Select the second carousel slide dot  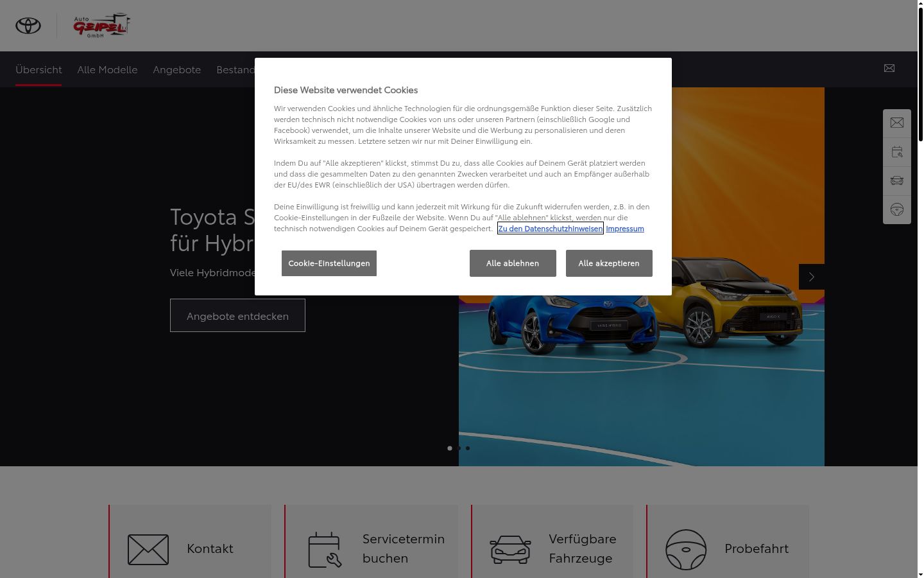point(459,448)
